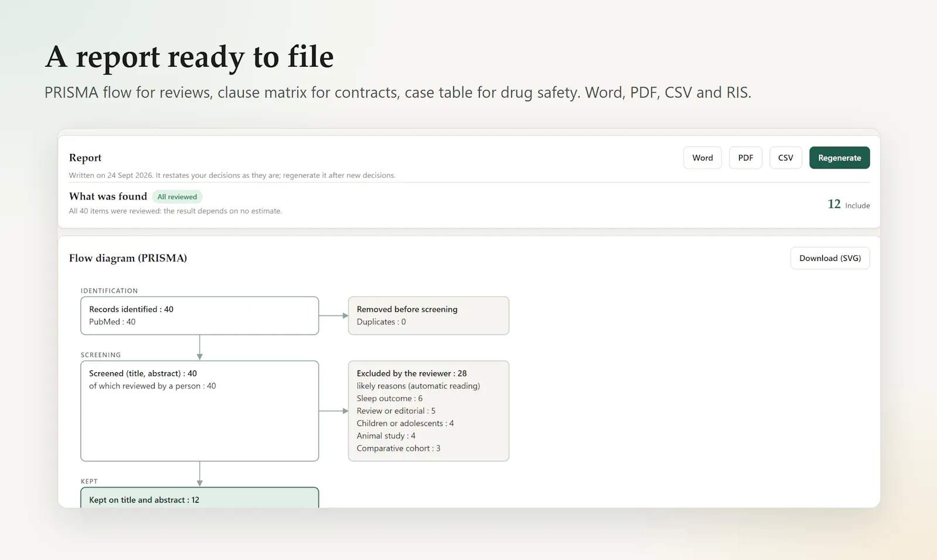Click the 'Sleep outcome : 6' reason

[x=389, y=398]
